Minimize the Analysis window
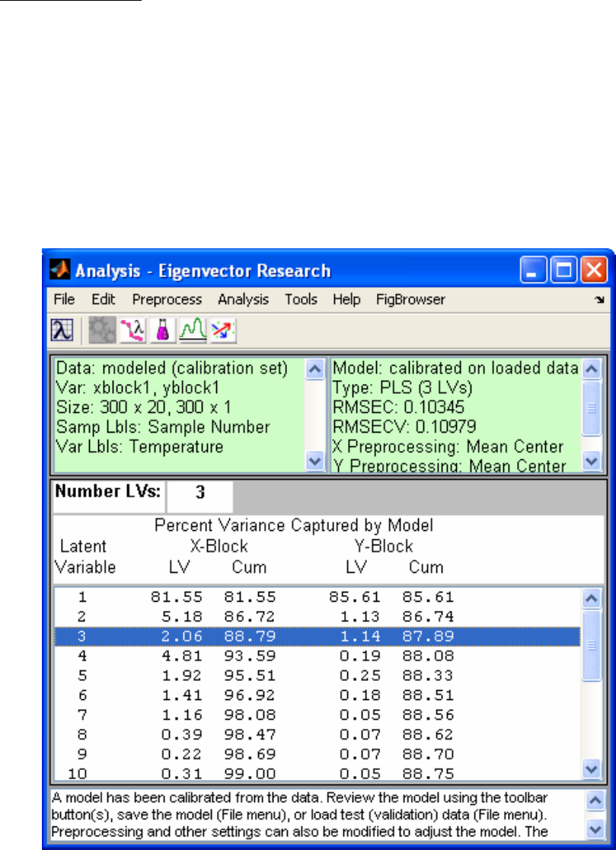This screenshot has width=616, height=850. pos(535,270)
